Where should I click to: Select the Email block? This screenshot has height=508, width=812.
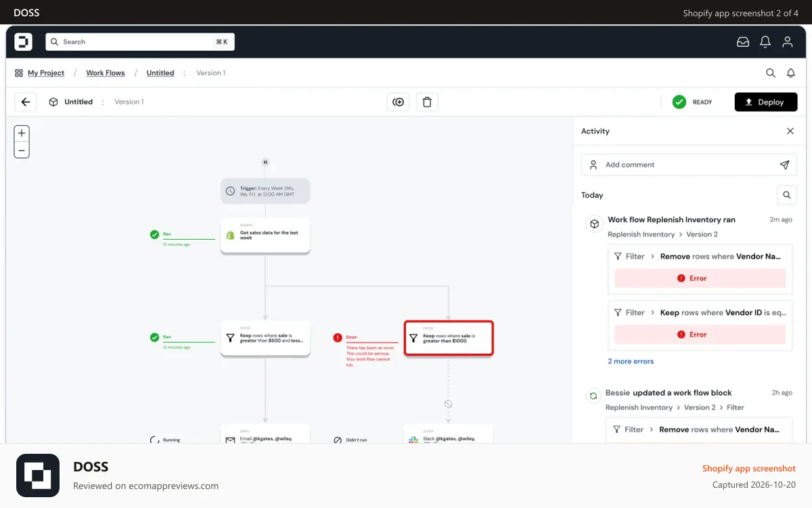pos(265,434)
